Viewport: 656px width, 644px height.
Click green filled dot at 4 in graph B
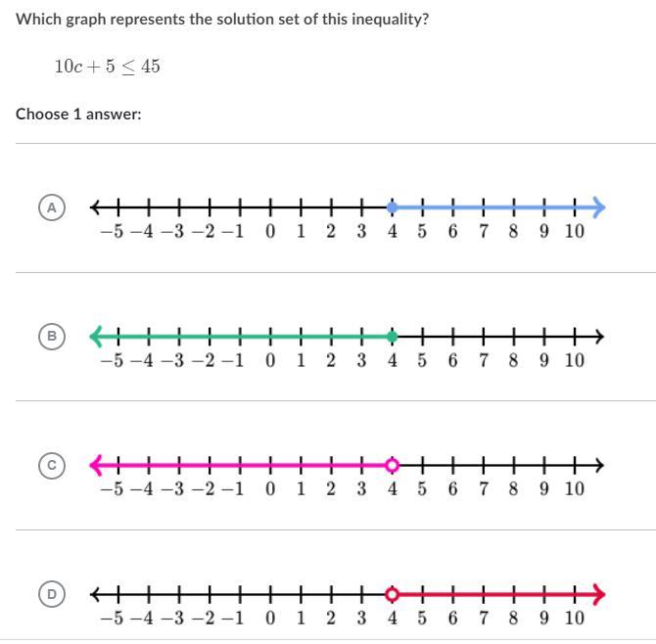[x=392, y=337]
